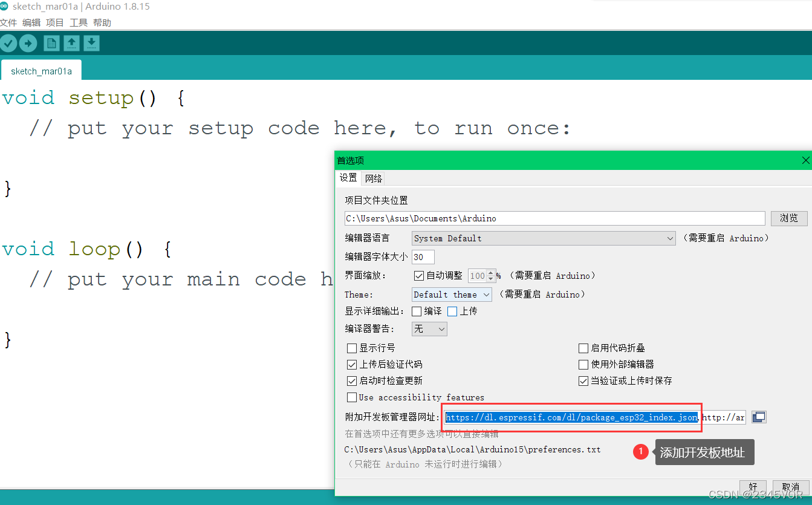The width and height of the screenshot is (812, 505).
Task: Open the 编辑 menu
Action: 31,22
